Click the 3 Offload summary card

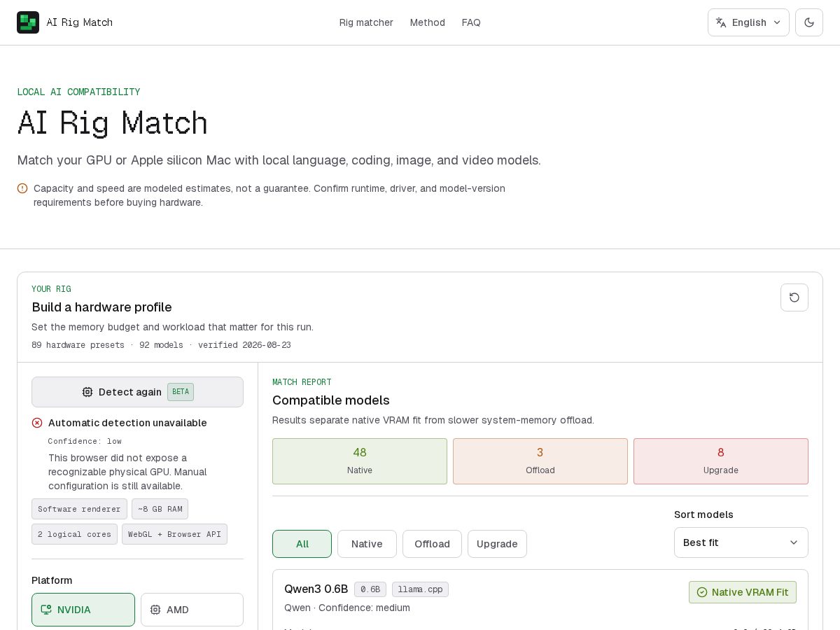(540, 461)
